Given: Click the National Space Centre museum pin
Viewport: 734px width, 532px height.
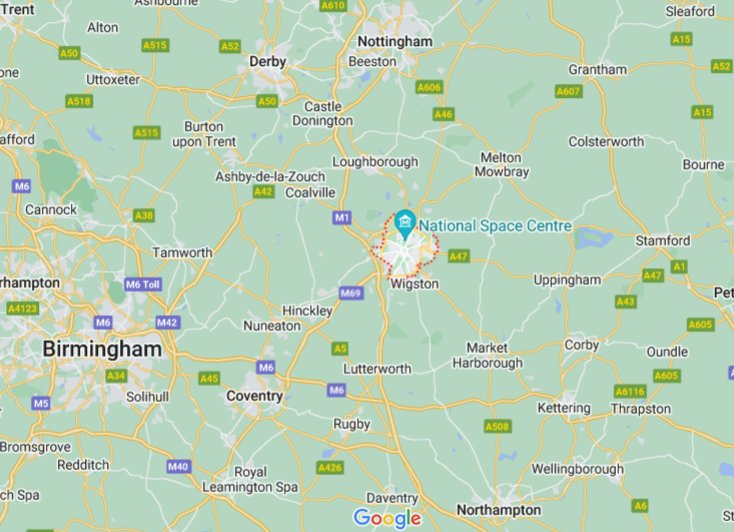Looking at the screenshot, I should tap(405, 224).
